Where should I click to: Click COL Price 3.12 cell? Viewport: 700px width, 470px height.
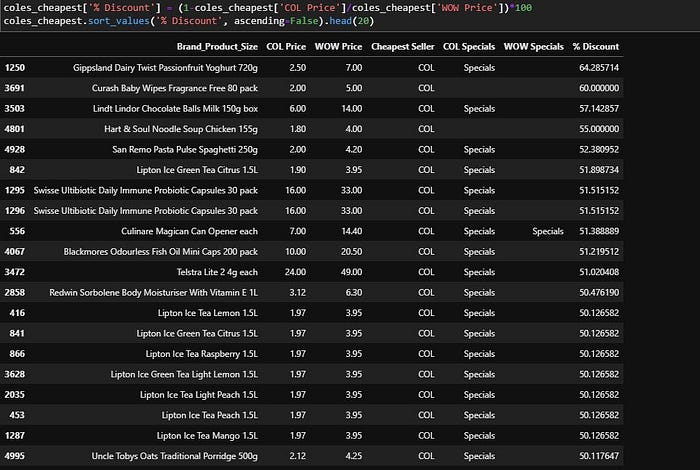tap(297, 293)
